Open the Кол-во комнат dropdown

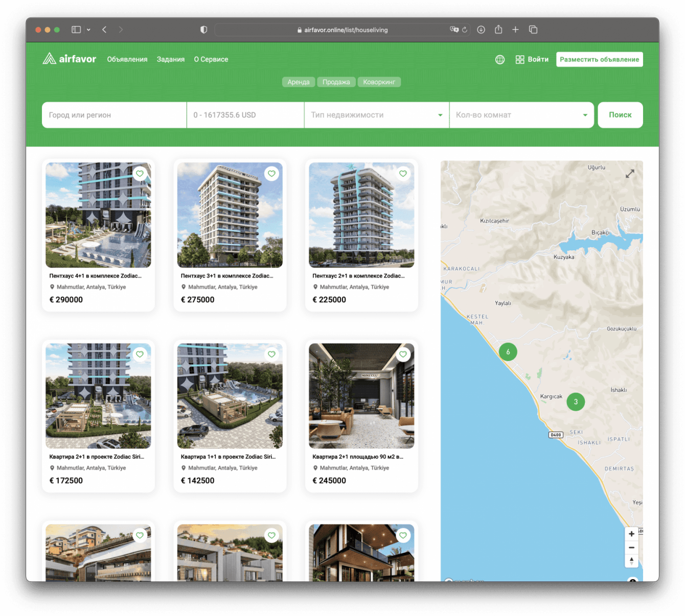(x=521, y=115)
